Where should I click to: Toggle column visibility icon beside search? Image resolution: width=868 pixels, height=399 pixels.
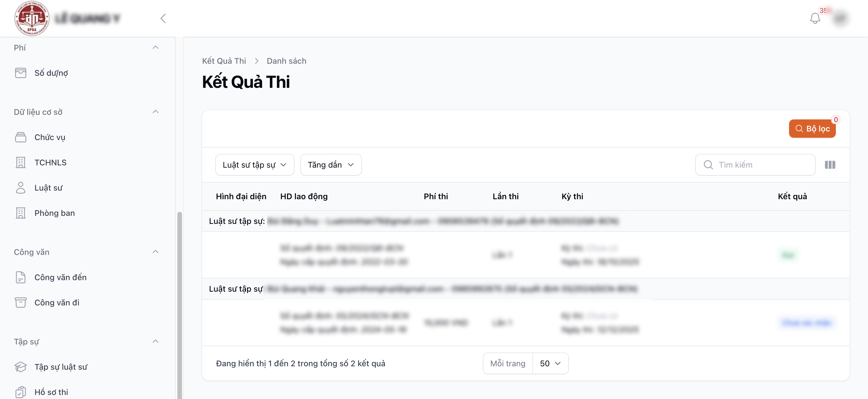[830, 165]
